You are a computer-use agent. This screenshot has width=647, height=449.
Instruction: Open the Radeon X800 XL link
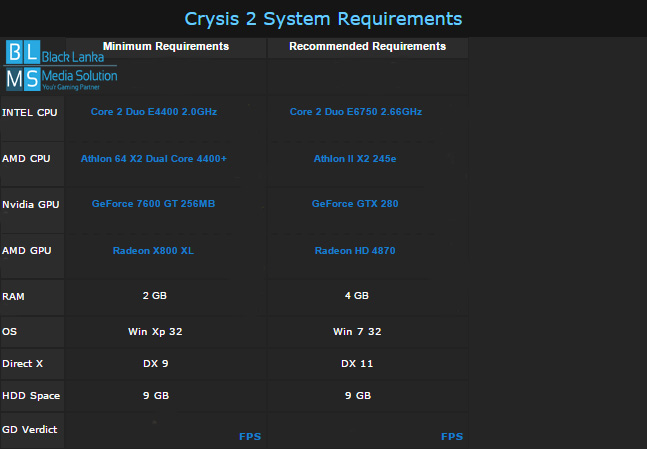coord(153,251)
